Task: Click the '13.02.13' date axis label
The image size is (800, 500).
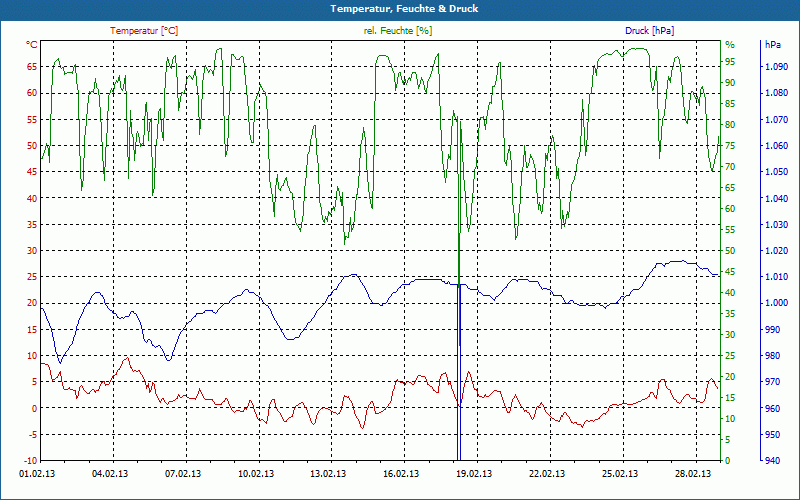Action: tap(328, 474)
